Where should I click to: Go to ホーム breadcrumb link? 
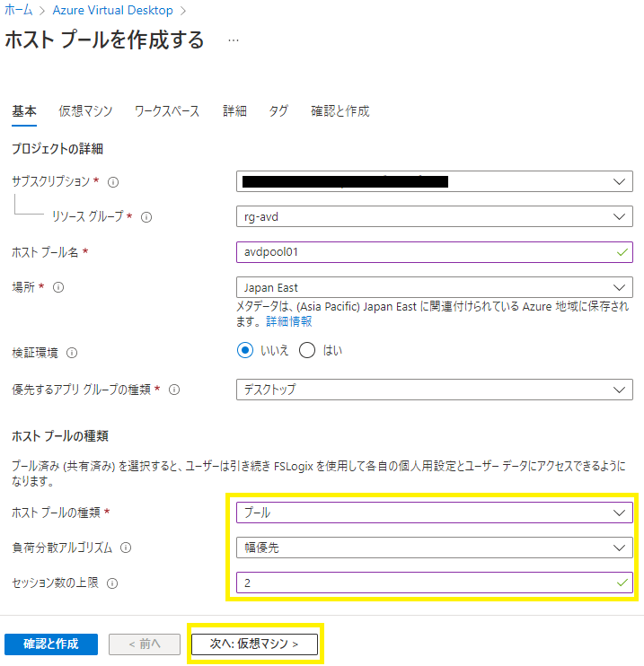(x=19, y=10)
